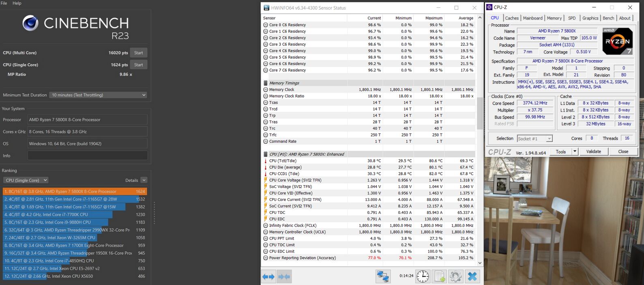Switch to the About tab in CPU-Z
The height and width of the screenshot is (285, 644).
click(x=625, y=18)
